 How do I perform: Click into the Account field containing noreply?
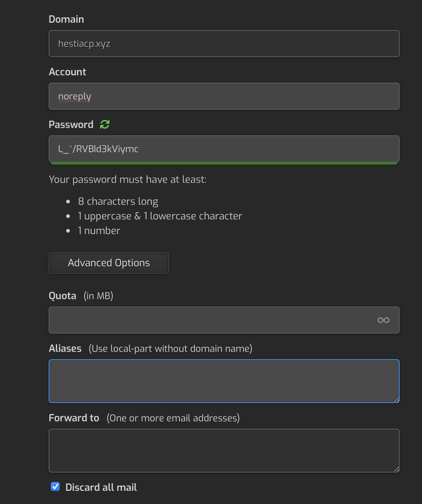tap(224, 96)
